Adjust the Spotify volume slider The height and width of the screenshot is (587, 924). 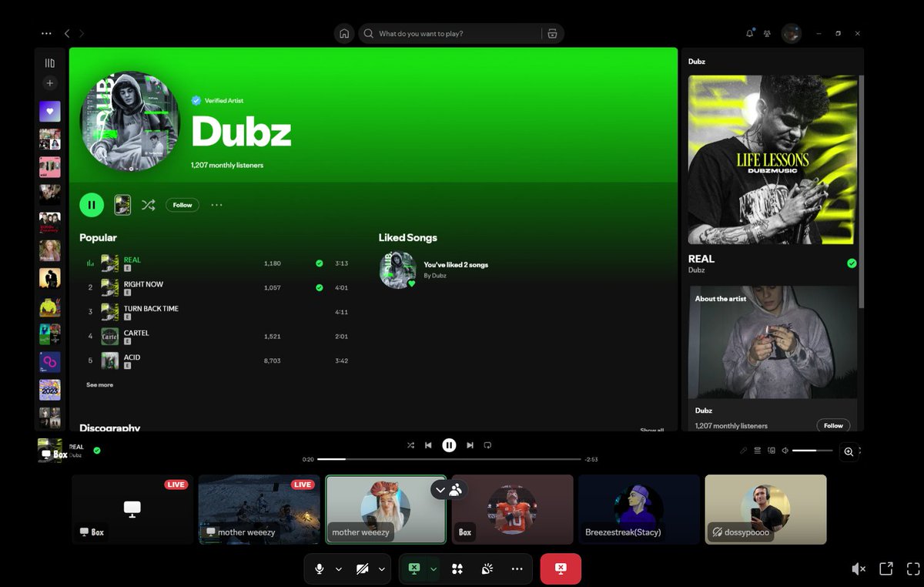[x=812, y=451]
